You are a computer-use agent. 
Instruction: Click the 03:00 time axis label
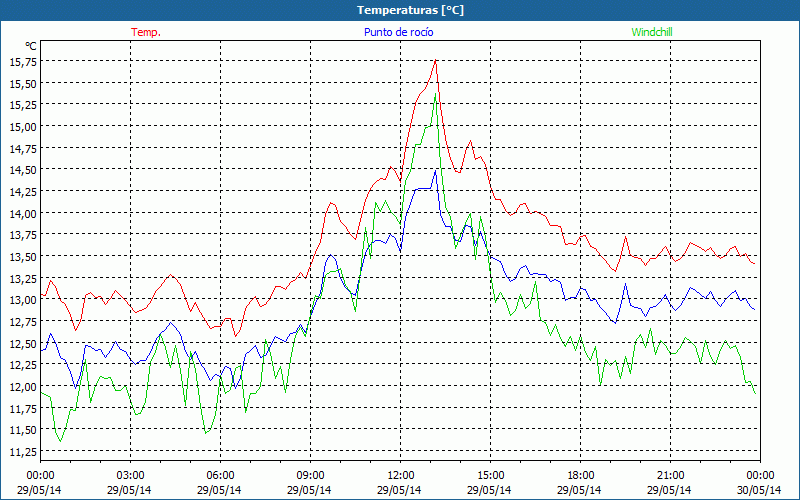(x=131, y=476)
